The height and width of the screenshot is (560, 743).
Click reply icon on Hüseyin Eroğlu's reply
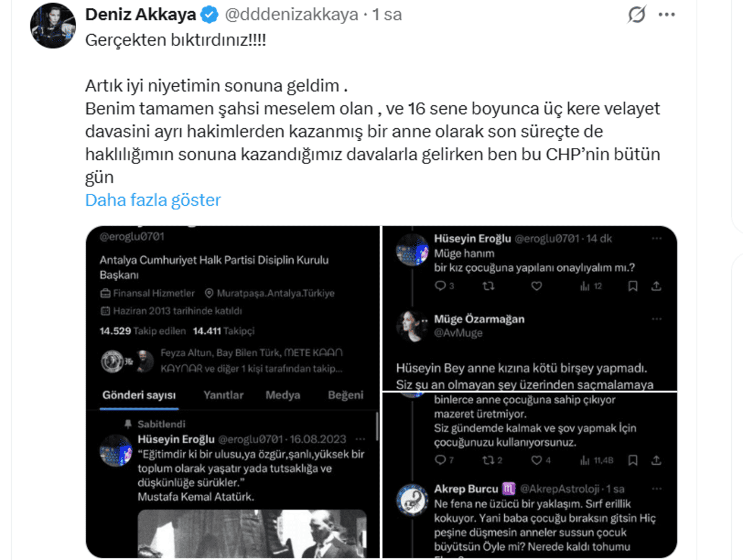point(440,286)
